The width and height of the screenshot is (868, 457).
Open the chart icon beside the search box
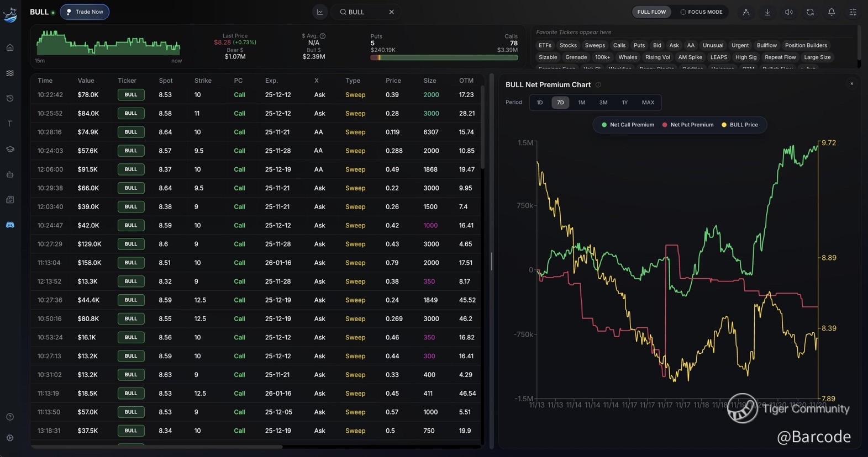coord(320,12)
